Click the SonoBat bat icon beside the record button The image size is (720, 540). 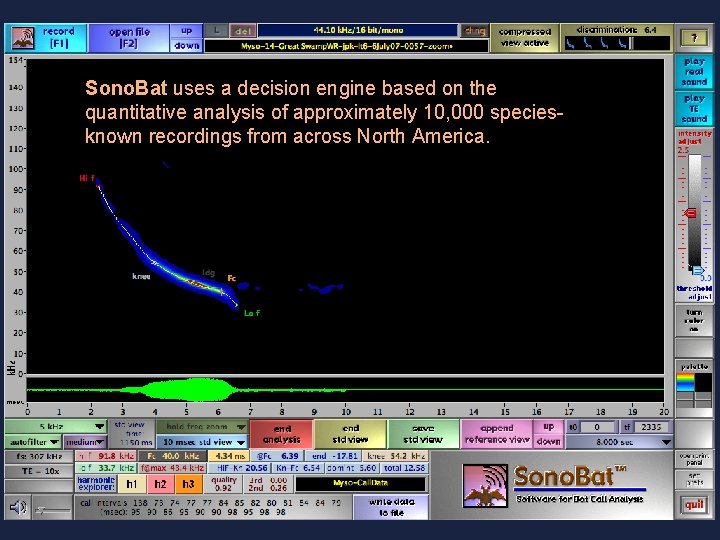(x=23, y=38)
